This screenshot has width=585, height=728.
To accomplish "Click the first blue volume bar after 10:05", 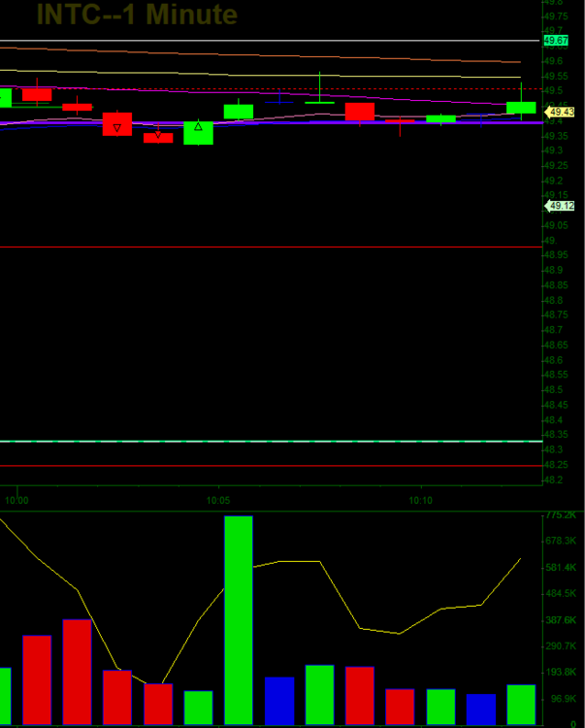I will pyautogui.click(x=279, y=700).
